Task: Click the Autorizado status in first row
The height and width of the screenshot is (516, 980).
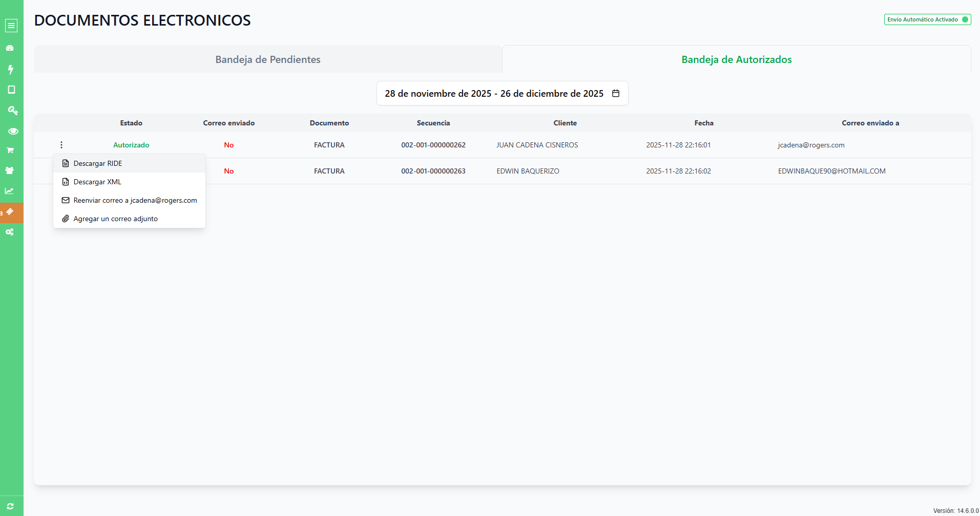Action: [131, 145]
